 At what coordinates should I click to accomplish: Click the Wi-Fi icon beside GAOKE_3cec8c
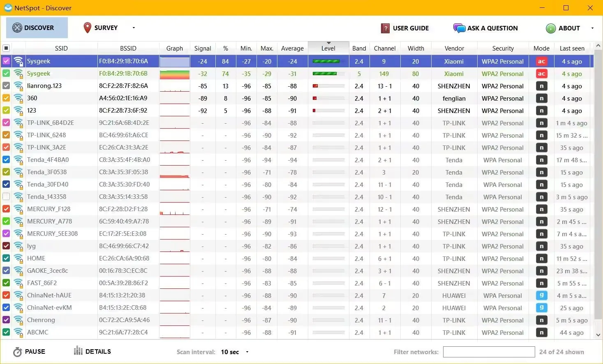pos(18,271)
